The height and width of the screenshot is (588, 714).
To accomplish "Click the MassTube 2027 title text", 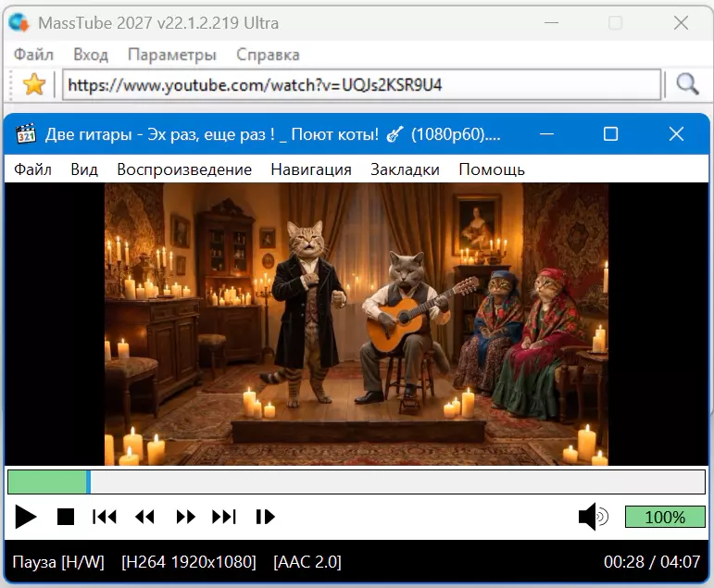I will [158, 23].
